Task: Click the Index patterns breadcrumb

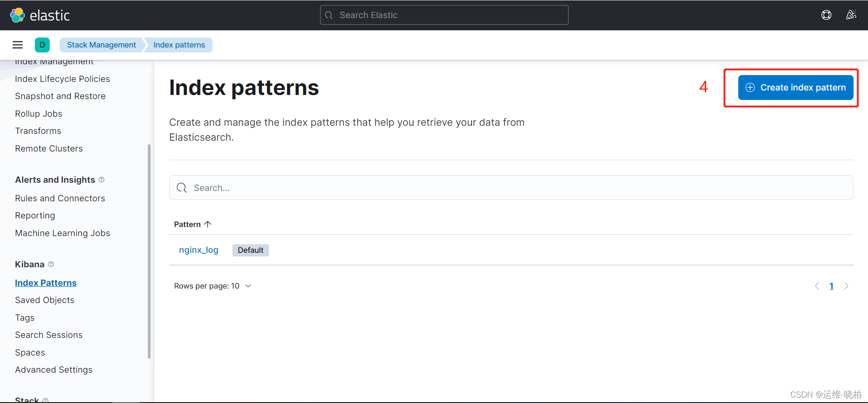Action: pos(179,45)
